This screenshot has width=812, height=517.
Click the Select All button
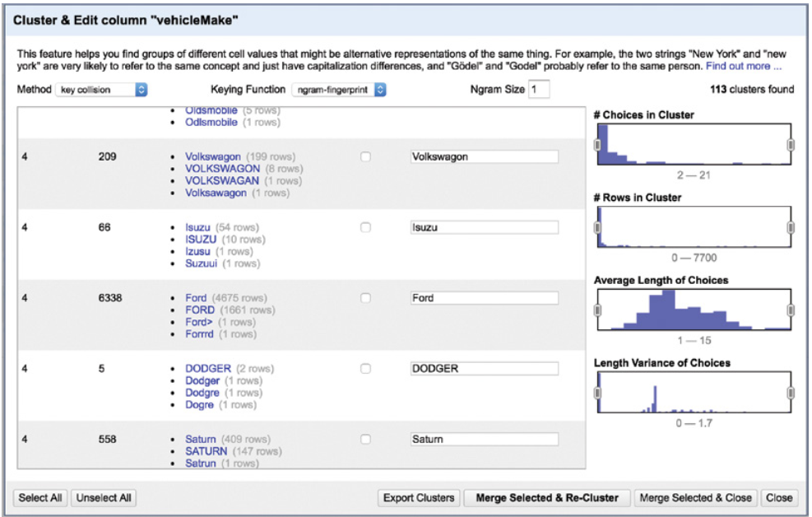[39, 498]
